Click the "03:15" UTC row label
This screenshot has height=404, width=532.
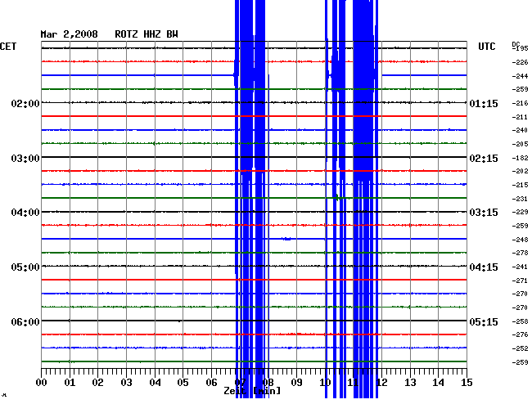coord(484,213)
